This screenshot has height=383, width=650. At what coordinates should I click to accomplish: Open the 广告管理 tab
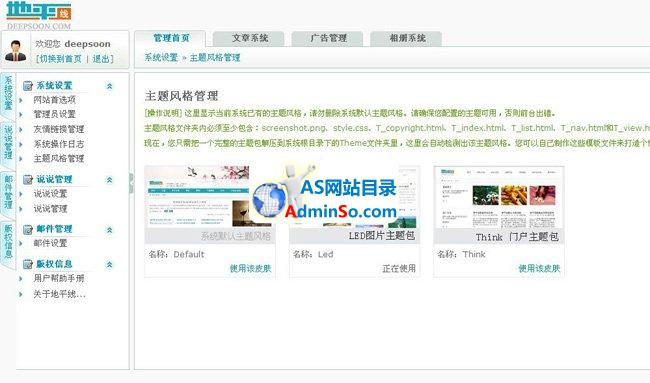(327, 39)
